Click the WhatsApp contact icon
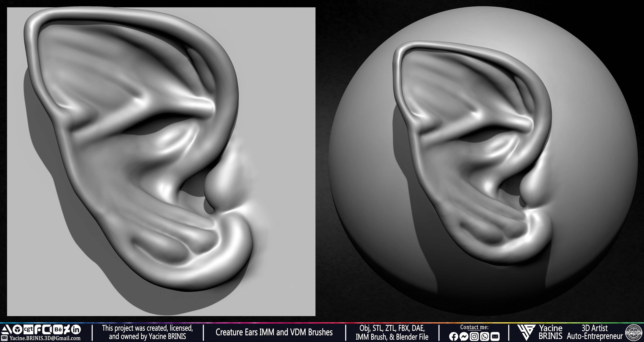 point(485,337)
